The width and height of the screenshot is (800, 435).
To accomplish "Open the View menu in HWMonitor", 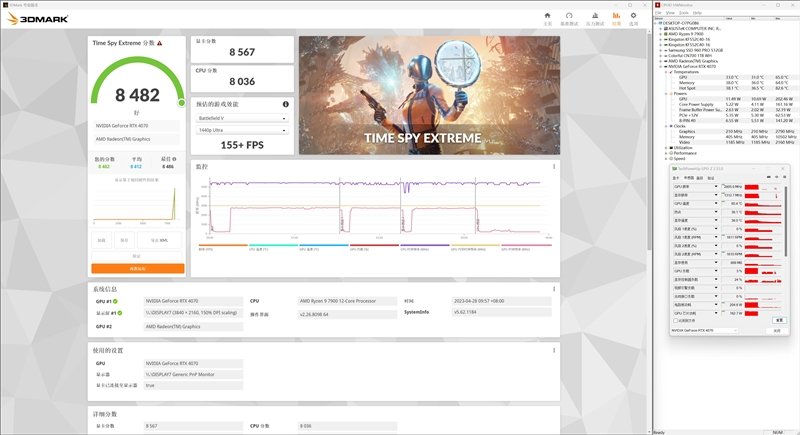I will coord(670,13).
